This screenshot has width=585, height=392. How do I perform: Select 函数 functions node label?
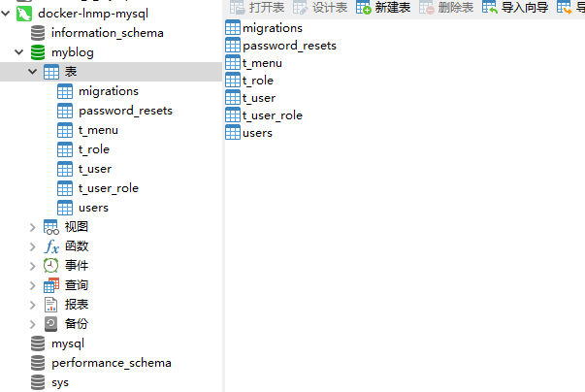[77, 246]
